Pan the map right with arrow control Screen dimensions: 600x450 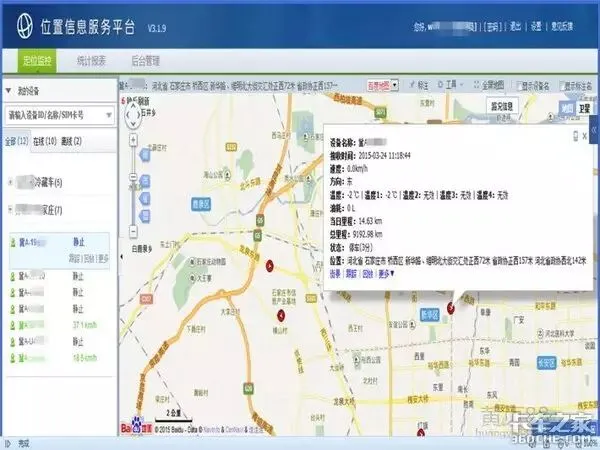point(138,114)
